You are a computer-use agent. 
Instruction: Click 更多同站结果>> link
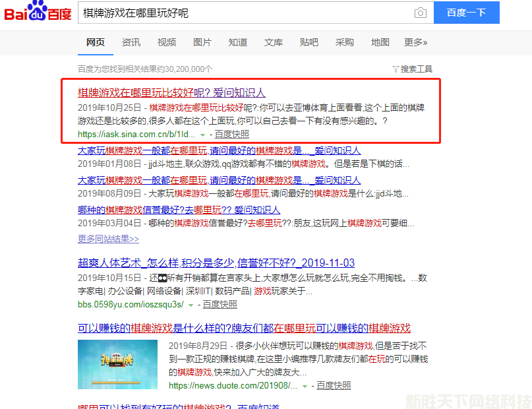pyautogui.click(x=108, y=239)
